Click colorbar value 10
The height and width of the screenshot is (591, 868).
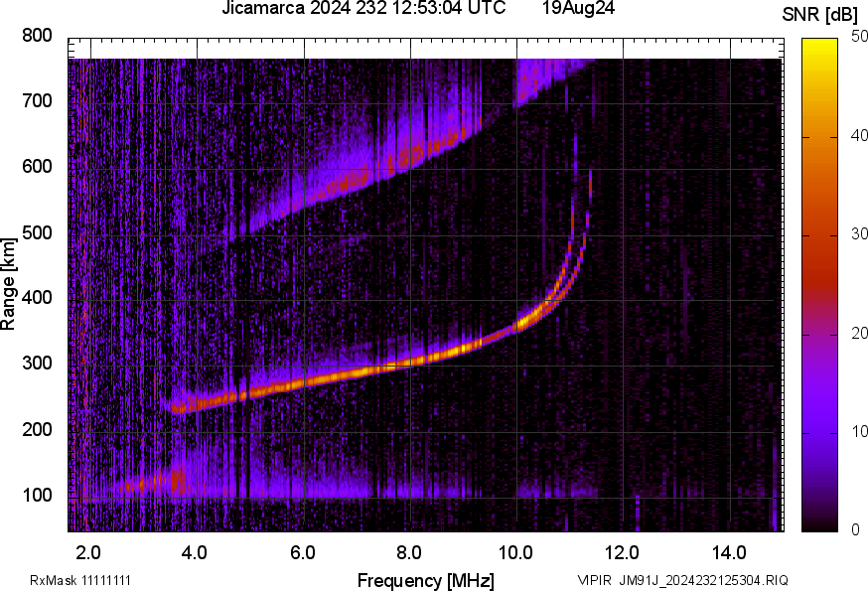pos(859,432)
